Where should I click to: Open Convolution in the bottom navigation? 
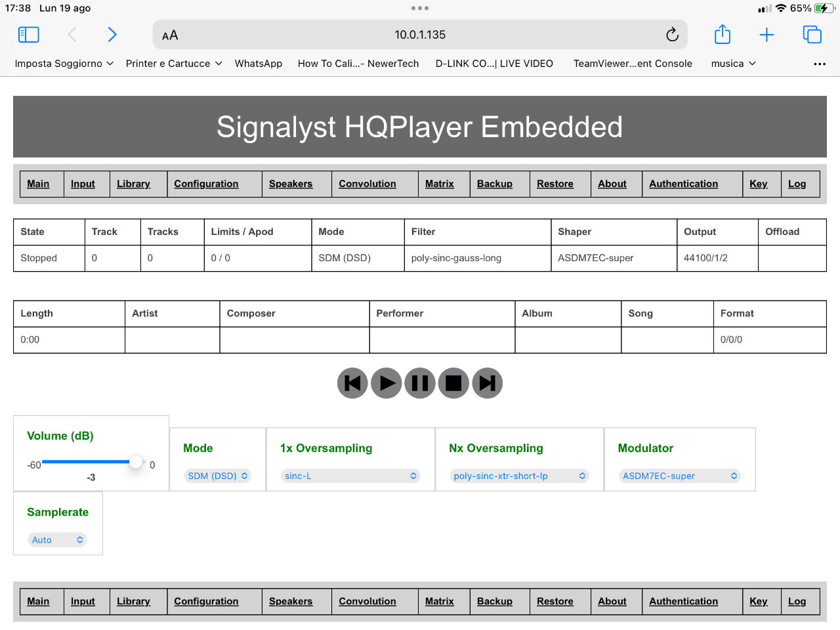[367, 601]
